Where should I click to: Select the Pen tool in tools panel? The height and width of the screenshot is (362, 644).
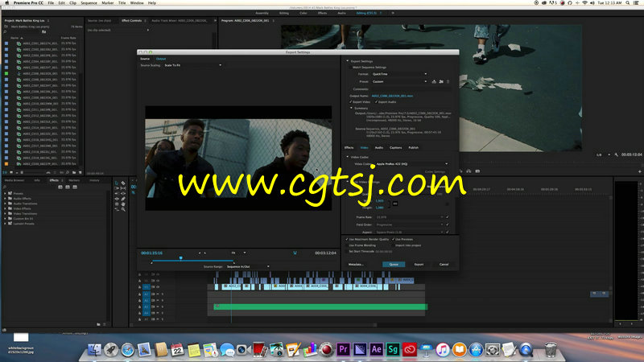123,199
